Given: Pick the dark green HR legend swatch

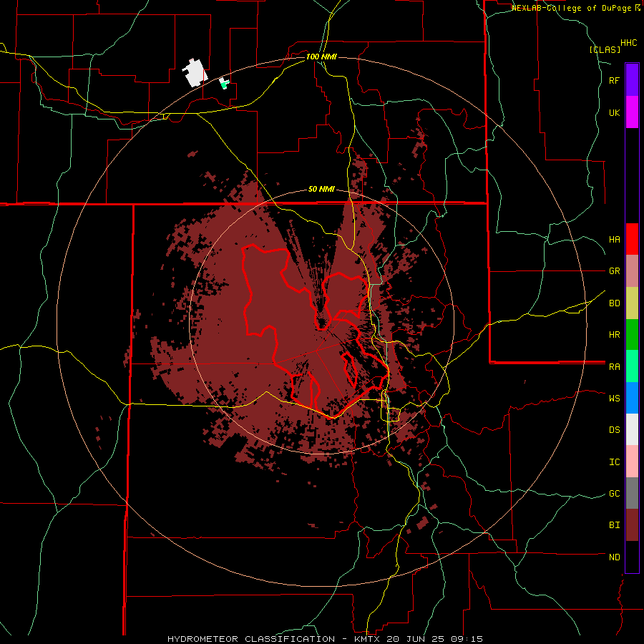Looking at the screenshot, I should 632,335.
